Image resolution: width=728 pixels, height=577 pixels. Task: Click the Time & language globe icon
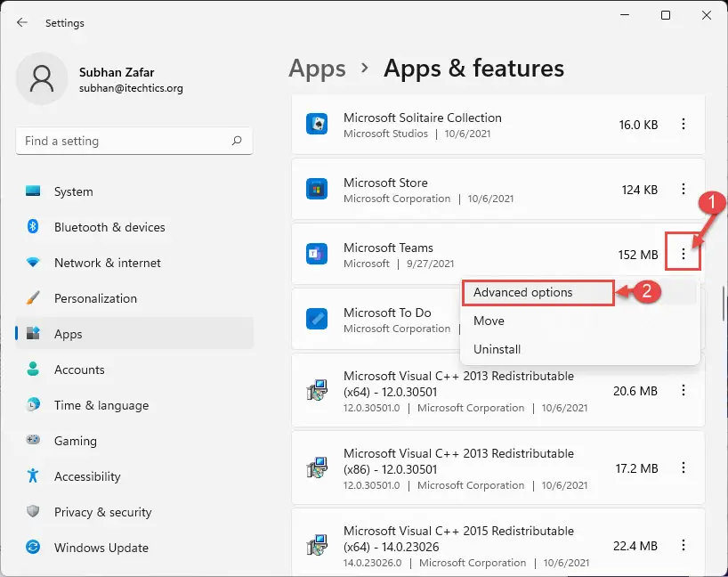(33, 404)
